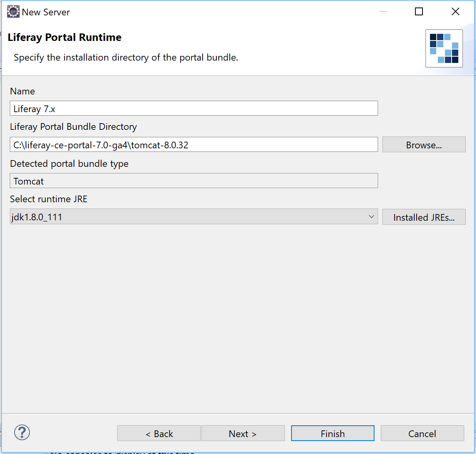Screen dimensions: 476x454
Task: Go back with the < Back button
Action: click(159, 434)
